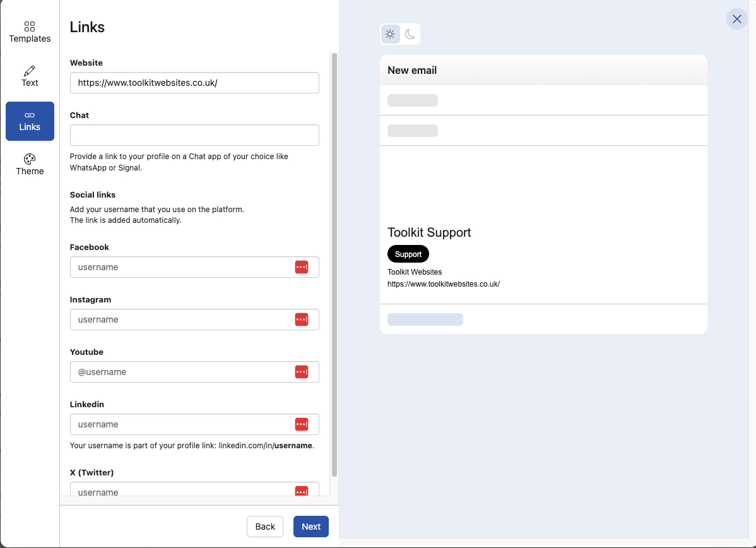The image size is (756, 548).
Task: Click the password manager icon in Youtube field
Action: pyautogui.click(x=302, y=372)
